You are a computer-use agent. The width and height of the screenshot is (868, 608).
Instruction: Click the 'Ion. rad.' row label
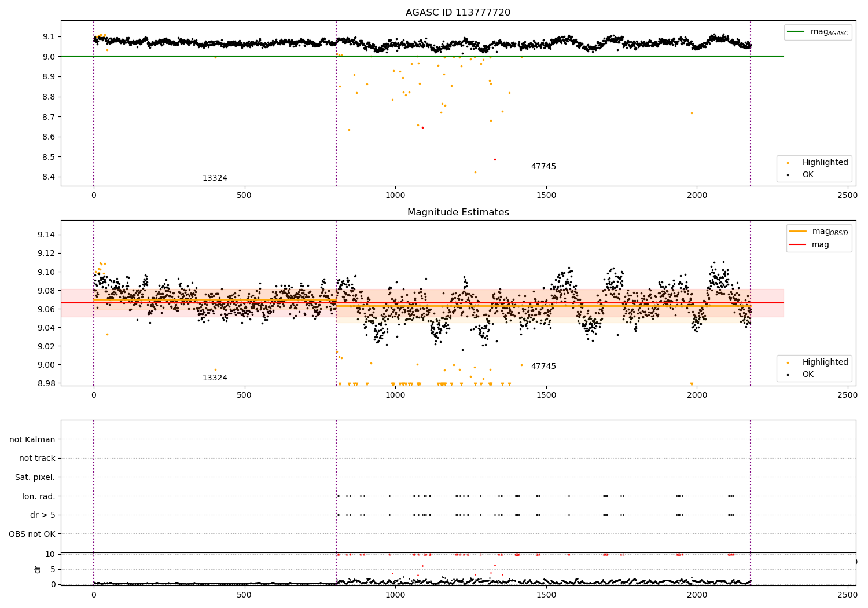tap(39, 496)
